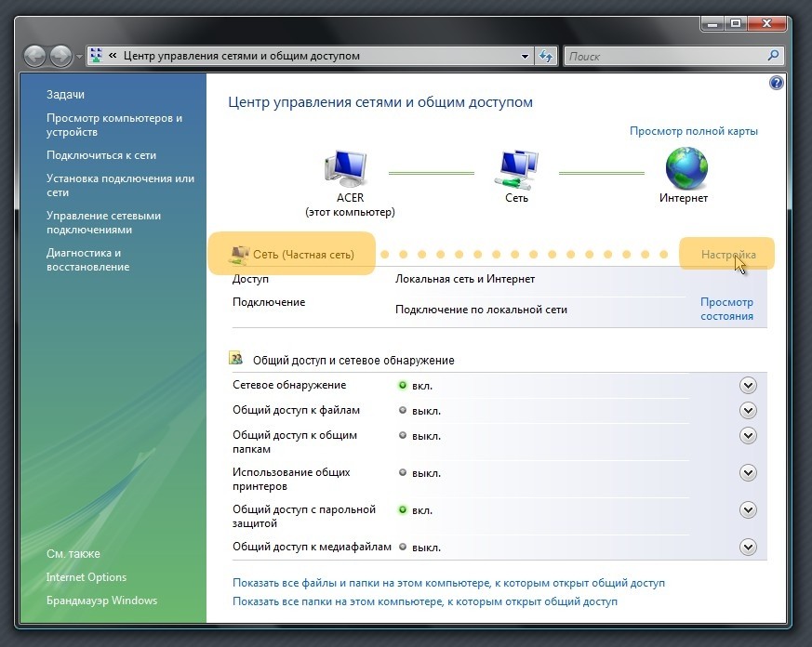The width and height of the screenshot is (812, 647).
Task: Click Локальная сеть и Интернет text
Action: (x=465, y=279)
